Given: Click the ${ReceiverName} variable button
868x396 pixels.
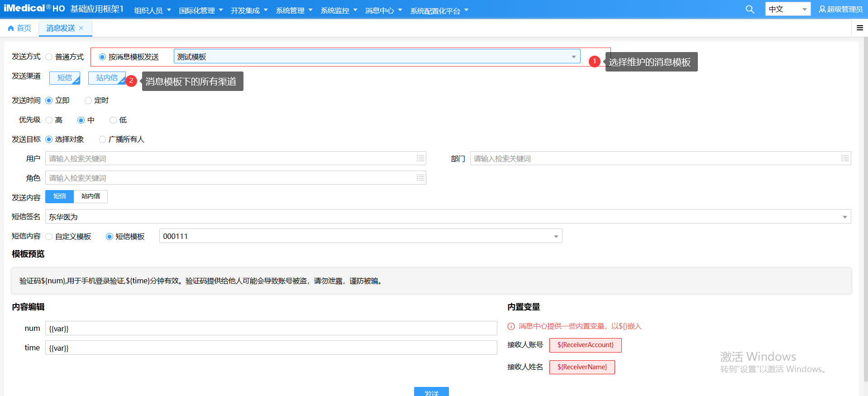Looking at the screenshot, I should point(582,367).
